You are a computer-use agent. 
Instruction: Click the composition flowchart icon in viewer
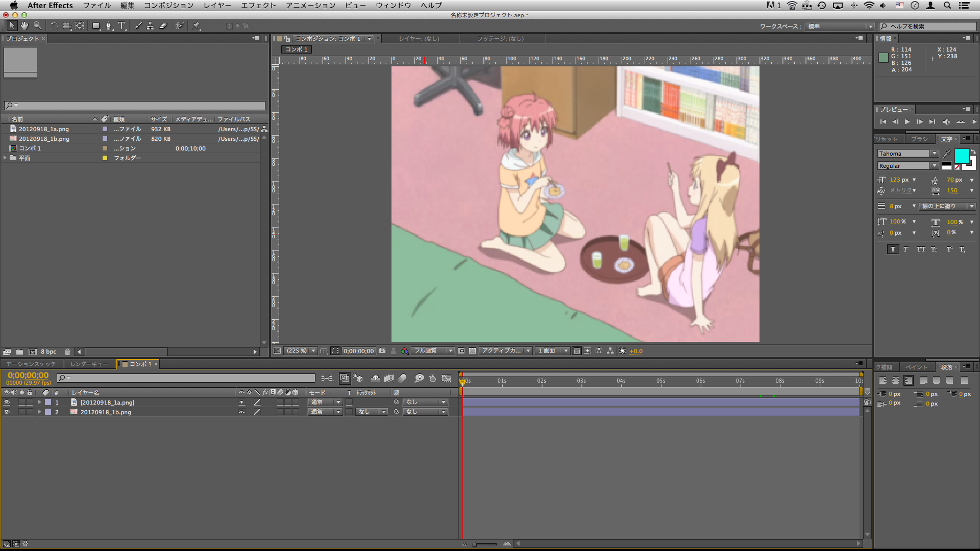610,351
